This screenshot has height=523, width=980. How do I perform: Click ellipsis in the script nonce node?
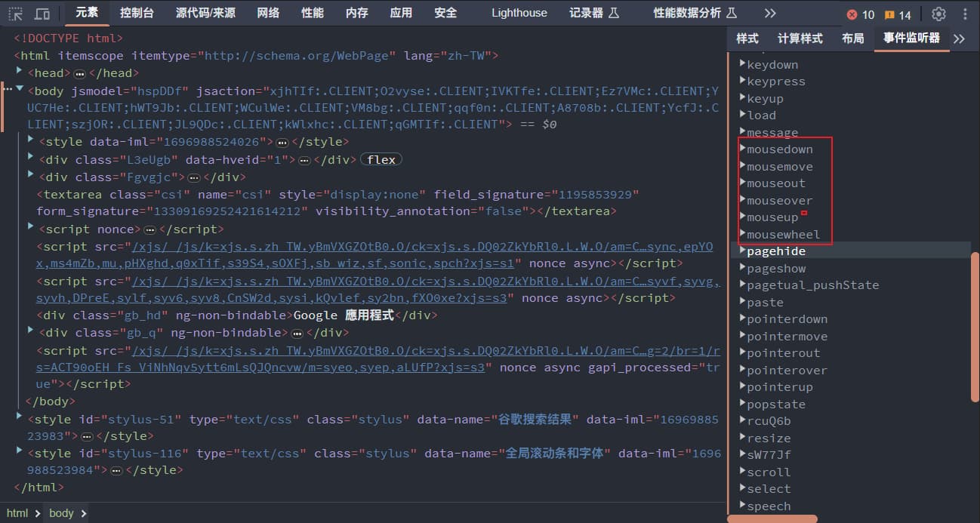149,229
